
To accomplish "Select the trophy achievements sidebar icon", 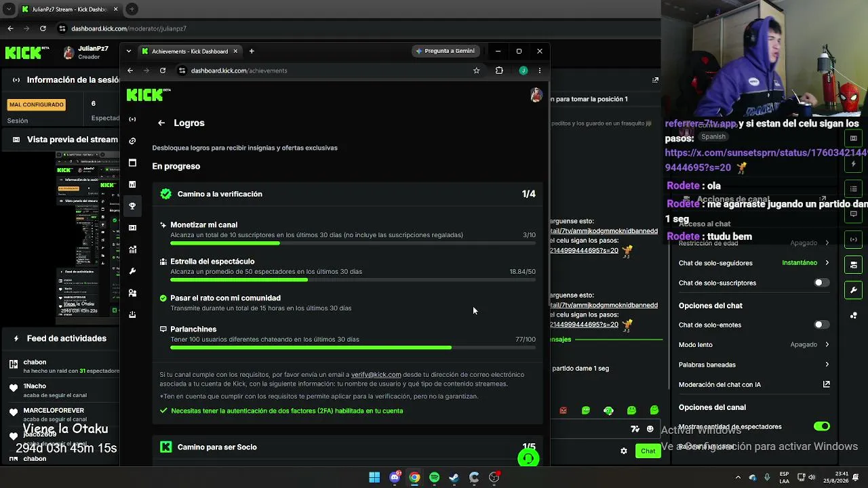I will click(x=132, y=206).
